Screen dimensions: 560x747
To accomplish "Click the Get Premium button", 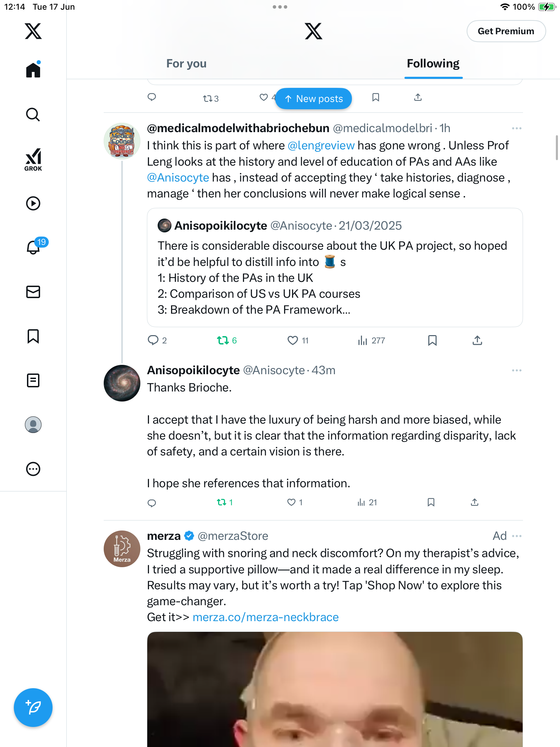I will pos(506,31).
